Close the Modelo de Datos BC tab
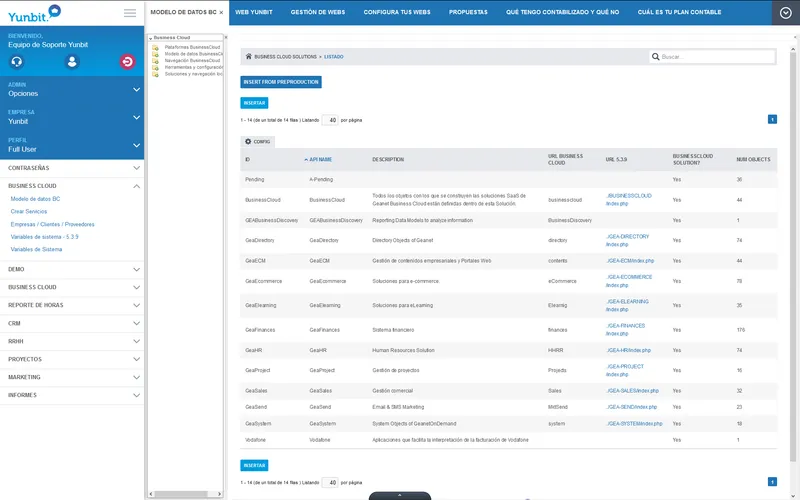The height and width of the screenshot is (500, 800). click(221, 12)
